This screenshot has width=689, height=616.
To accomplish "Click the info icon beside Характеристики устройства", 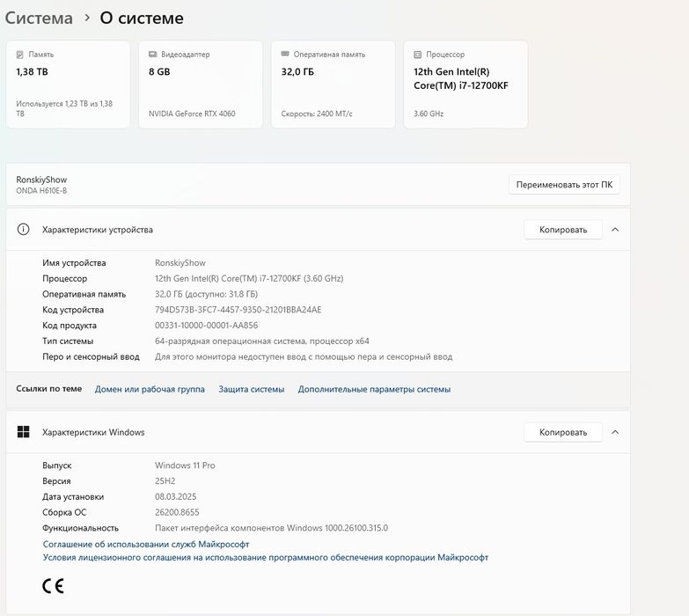I will click(x=23, y=230).
